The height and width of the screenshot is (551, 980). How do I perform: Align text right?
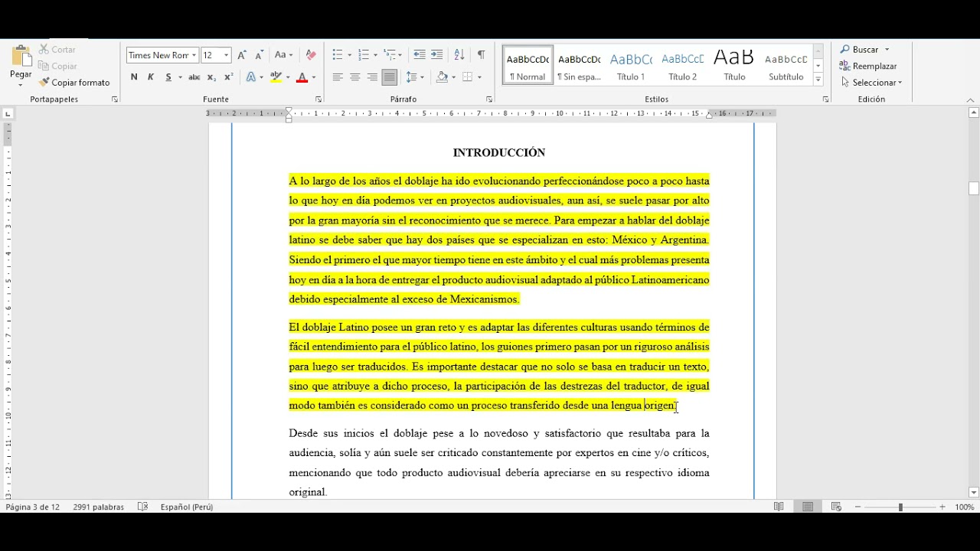pyautogui.click(x=373, y=77)
